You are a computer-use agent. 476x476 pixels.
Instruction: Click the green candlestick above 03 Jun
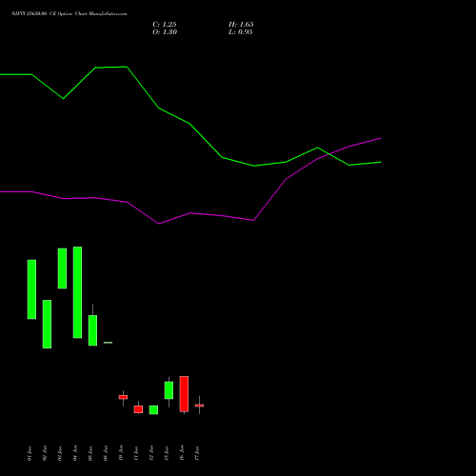point(62,268)
